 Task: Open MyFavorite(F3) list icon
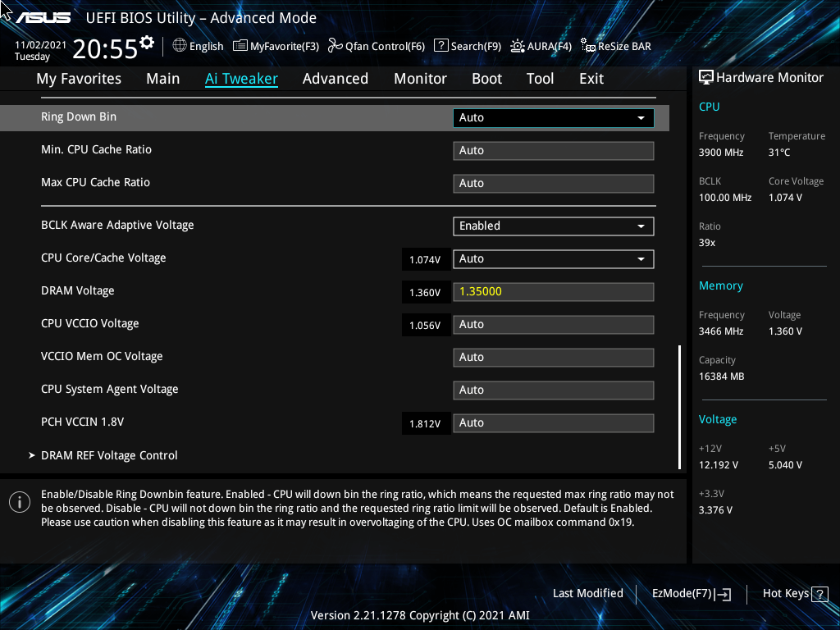click(240, 46)
